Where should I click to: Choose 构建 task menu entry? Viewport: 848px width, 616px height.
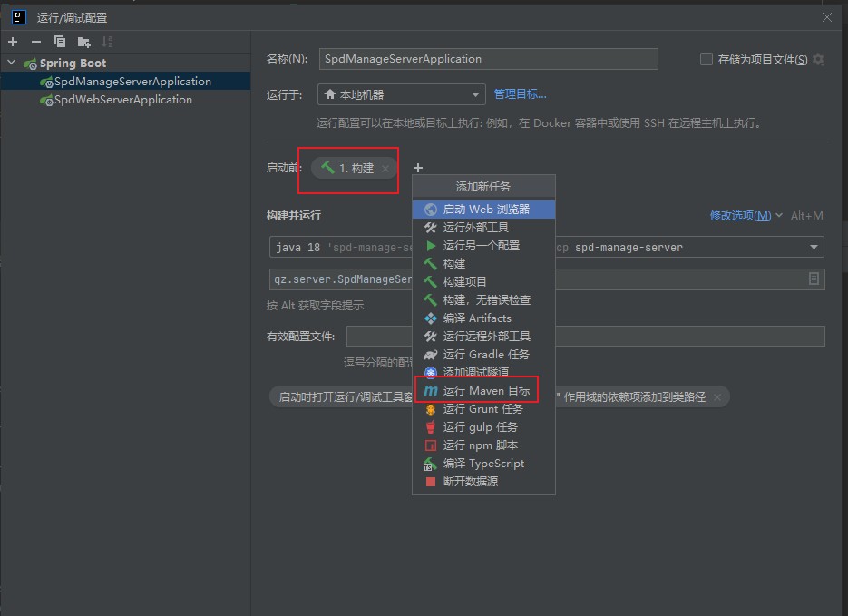483,263
